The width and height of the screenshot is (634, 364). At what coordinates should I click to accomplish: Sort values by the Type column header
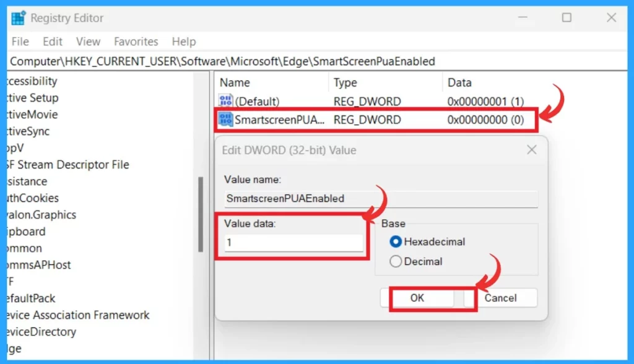pos(345,82)
